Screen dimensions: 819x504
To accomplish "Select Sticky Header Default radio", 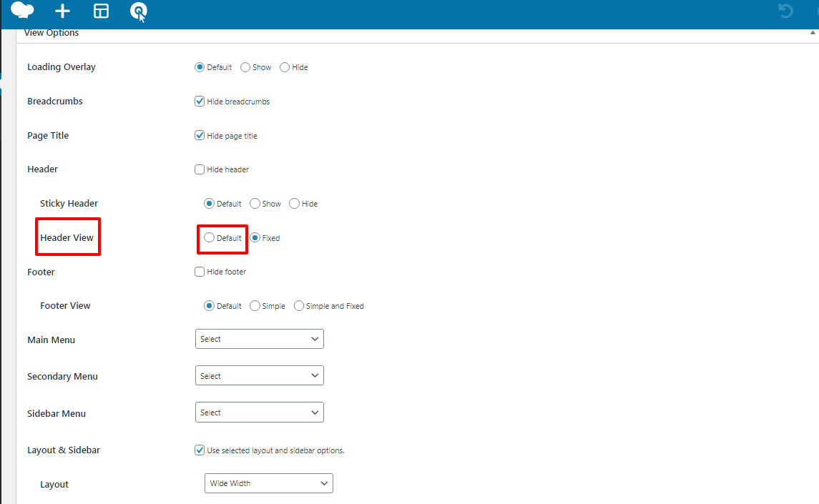I will [x=209, y=204].
